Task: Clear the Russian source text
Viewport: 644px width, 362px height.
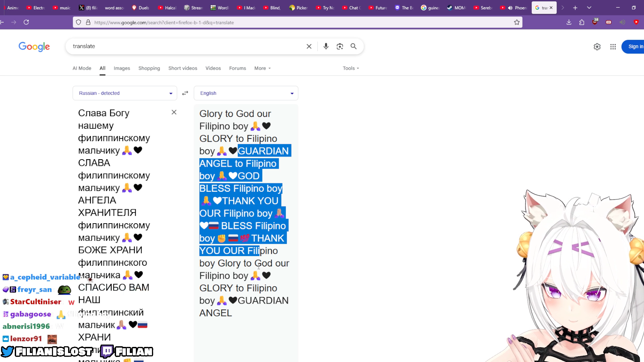Action: (x=174, y=112)
